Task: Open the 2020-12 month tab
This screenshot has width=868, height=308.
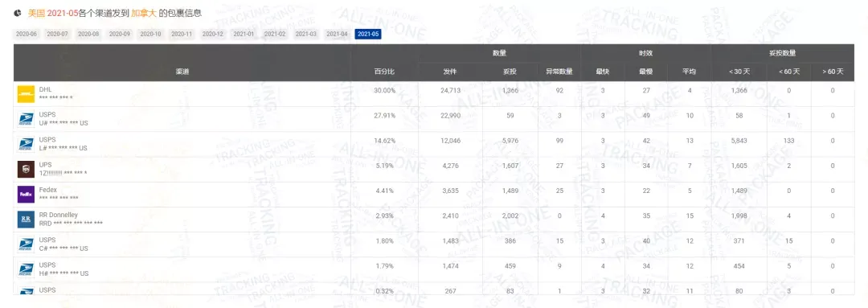Action: click(212, 34)
